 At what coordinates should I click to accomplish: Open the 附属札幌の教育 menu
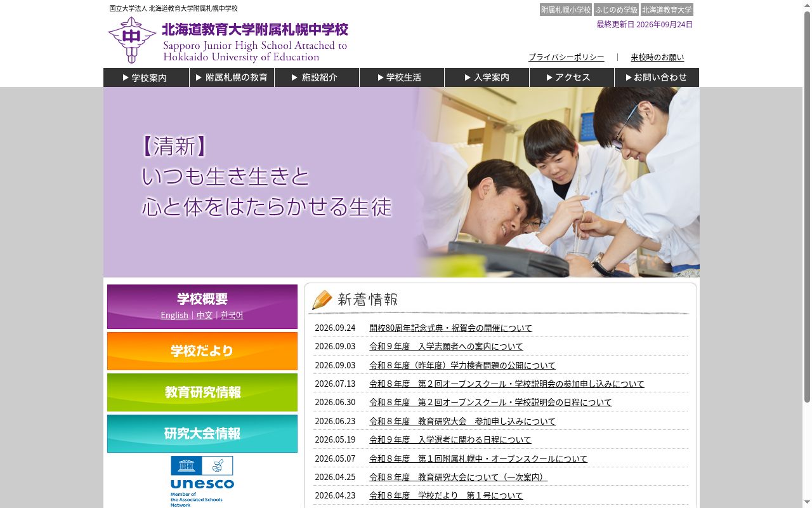point(232,77)
